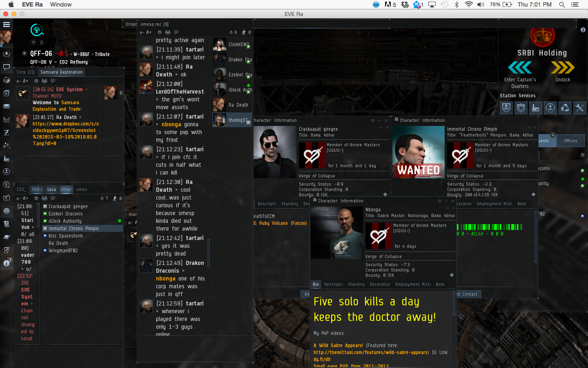Screen dimensions: 588x368
Task: Toggle member list in Samsara Exploration chat
Action: click(x=45, y=81)
